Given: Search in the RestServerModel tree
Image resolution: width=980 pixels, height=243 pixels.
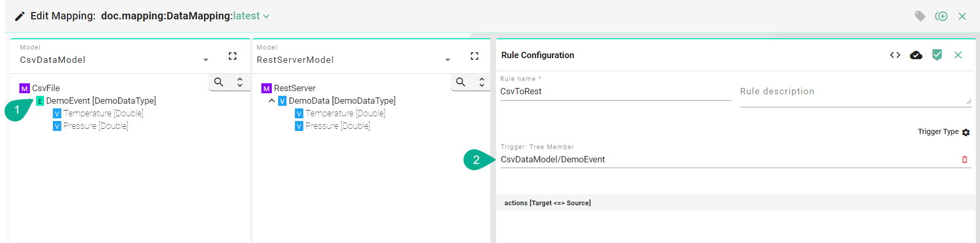Looking at the screenshot, I should (x=461, y=82).
